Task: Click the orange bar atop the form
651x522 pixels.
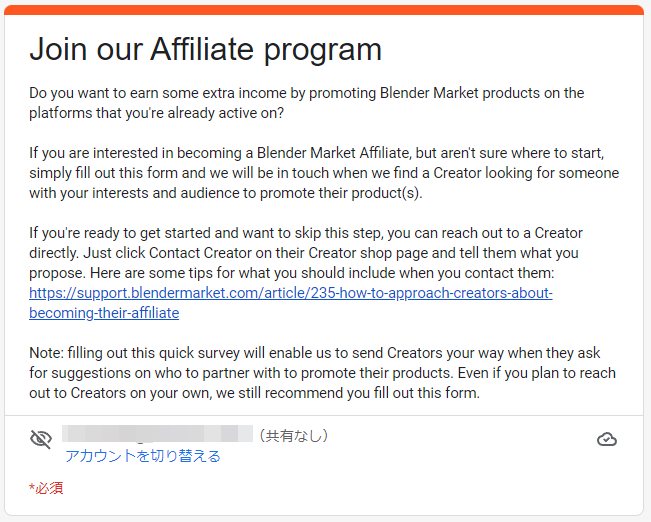Action: pos(325,10)
